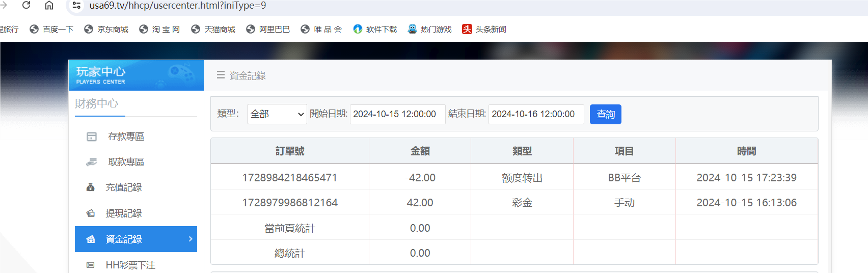Click the 提現記錄 sidebar icon
The image size is (868, 273).
coord(91,213)
